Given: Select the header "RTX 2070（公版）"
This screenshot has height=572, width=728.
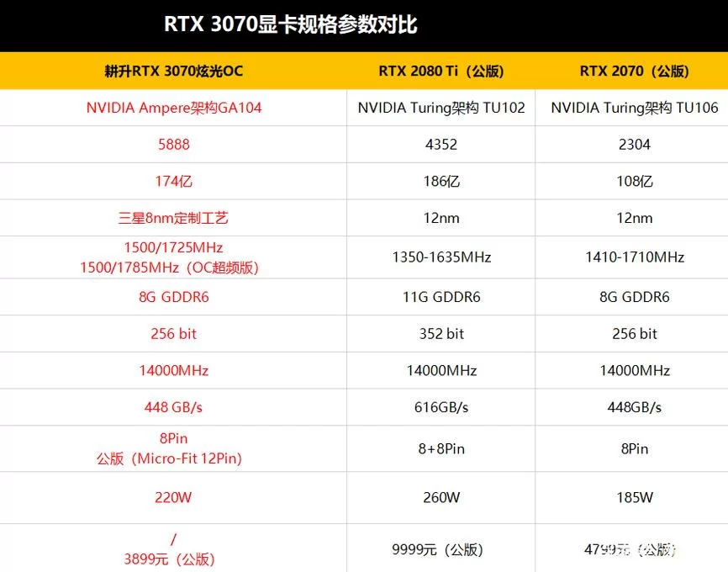Looking at the screenshot, I should click(x=634, y=71).
